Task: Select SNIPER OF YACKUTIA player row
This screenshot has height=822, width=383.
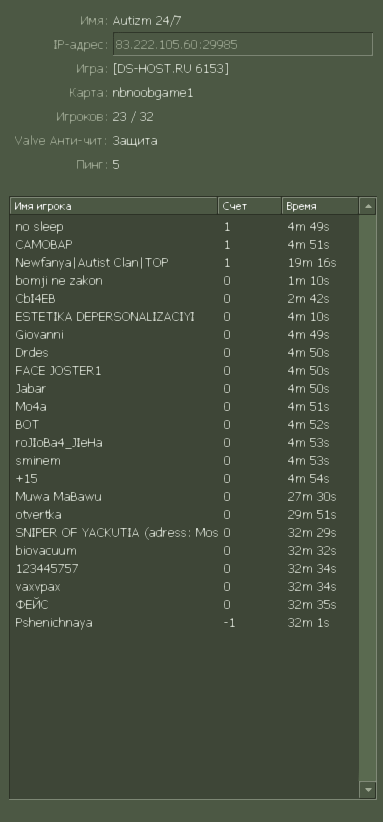Action: [184, 533]
